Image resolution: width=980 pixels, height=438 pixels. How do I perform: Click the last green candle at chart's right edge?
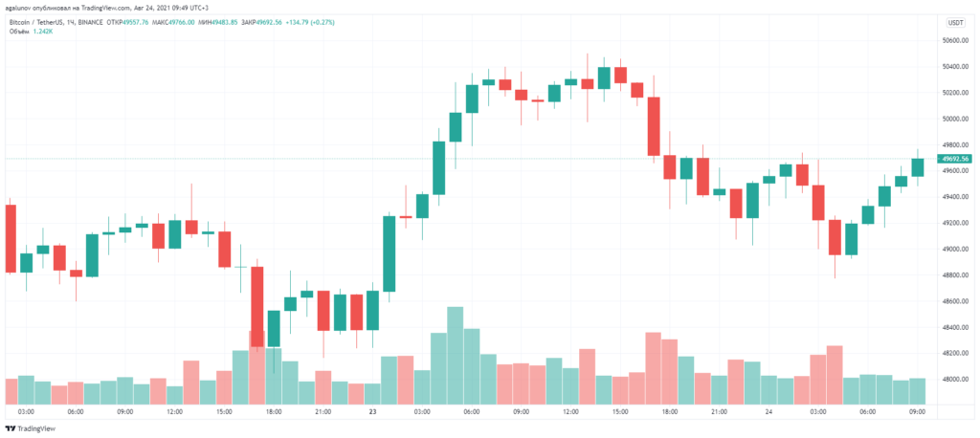coord(918,167)
